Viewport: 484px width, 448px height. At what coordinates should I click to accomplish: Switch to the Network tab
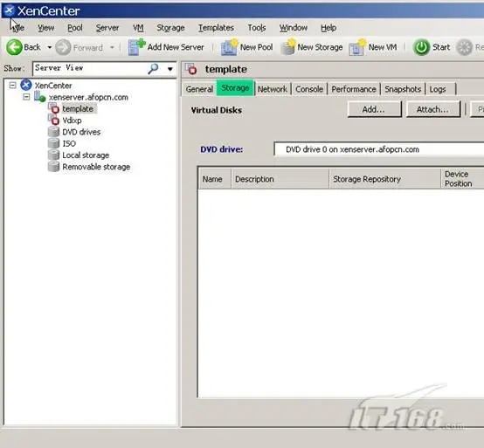[273, 89]
